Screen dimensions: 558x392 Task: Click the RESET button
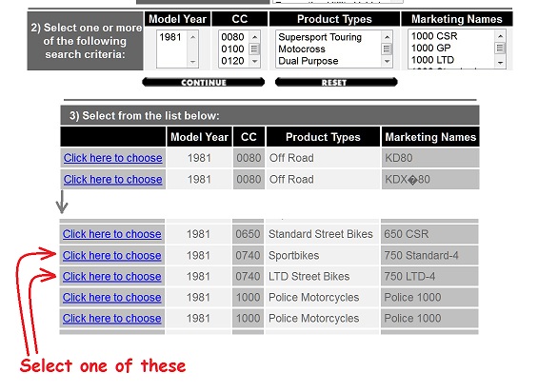pyautogui.click(x=336, y=82)
